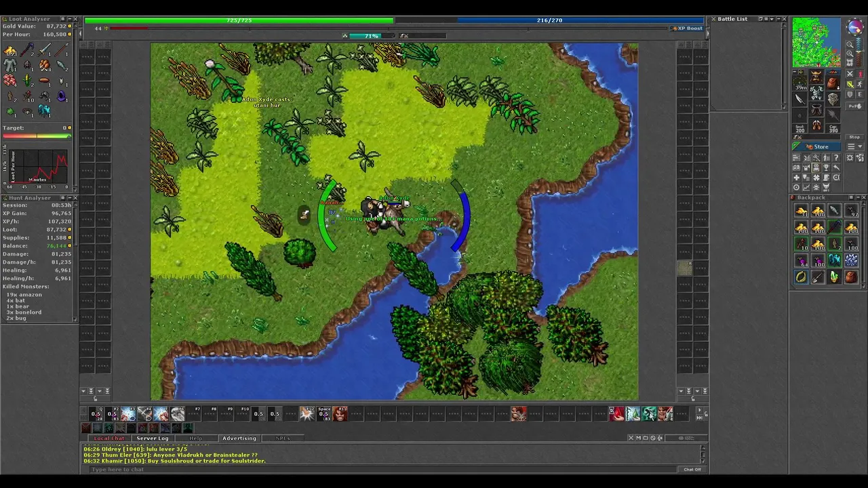Click the action bar right arrow

699,410
